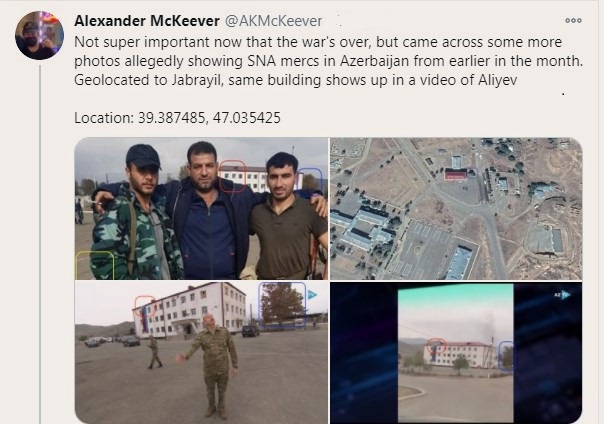Click the Location coordinates text line
This screenshot has height=424, width=604.
pos(177,118)
